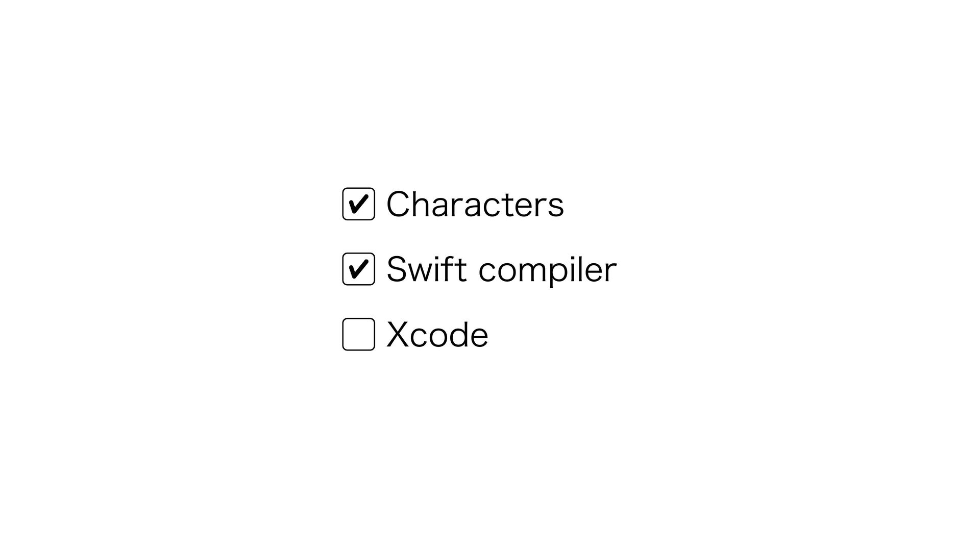This screenshot has width=980, height=551.
Task: Uncheck the Characters checkbox
Action: click(358, 204)
